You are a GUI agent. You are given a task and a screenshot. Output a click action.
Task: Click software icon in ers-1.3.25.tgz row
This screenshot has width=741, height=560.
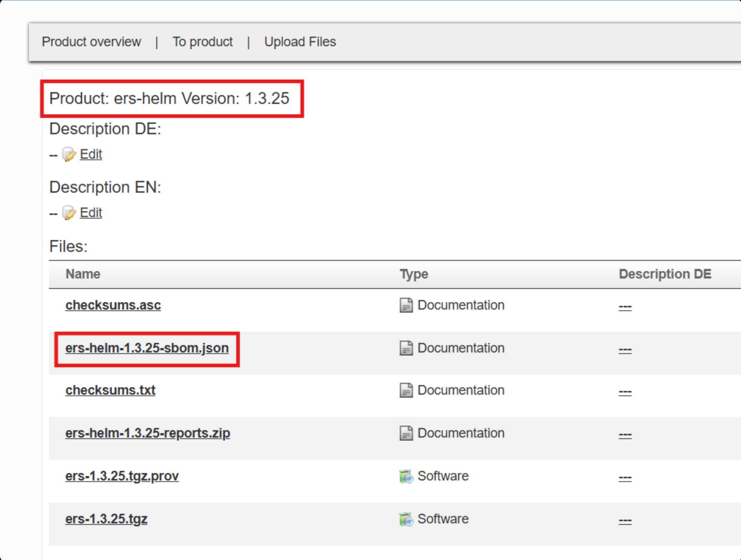[x=406, y=519]
